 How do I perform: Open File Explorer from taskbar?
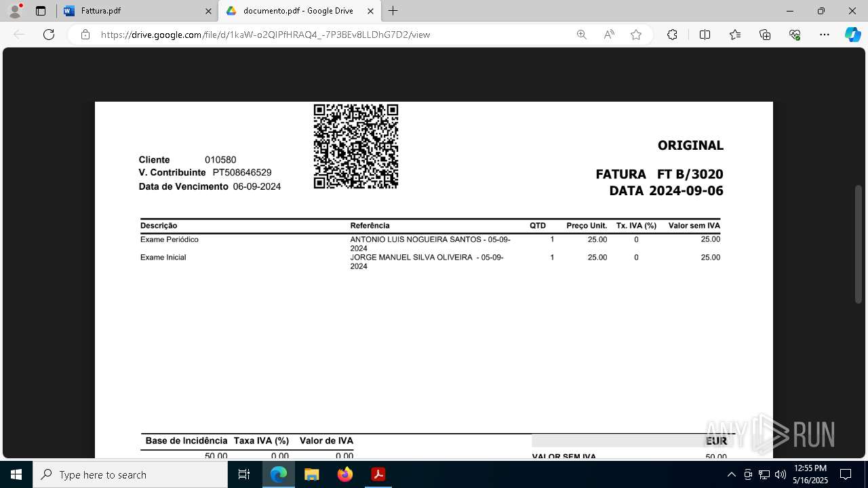pyautogui.click(x=312, y=474)
